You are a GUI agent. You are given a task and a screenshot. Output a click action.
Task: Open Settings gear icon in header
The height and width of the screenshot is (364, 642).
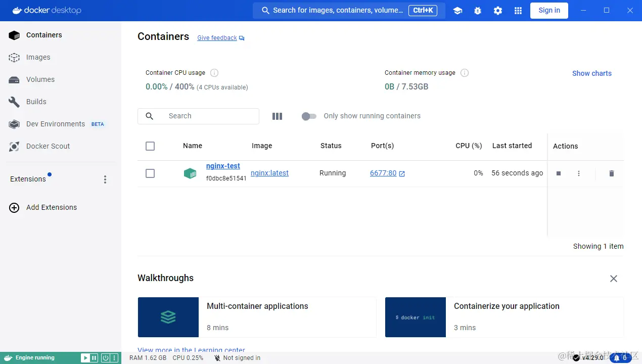pyautogui.click(x=498, y=10)
